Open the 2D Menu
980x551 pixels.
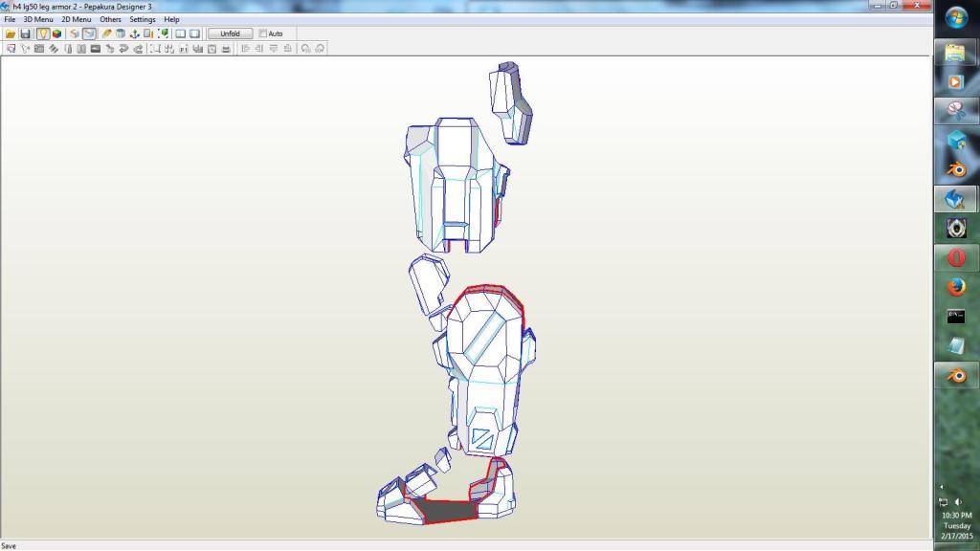pos(77,19)
